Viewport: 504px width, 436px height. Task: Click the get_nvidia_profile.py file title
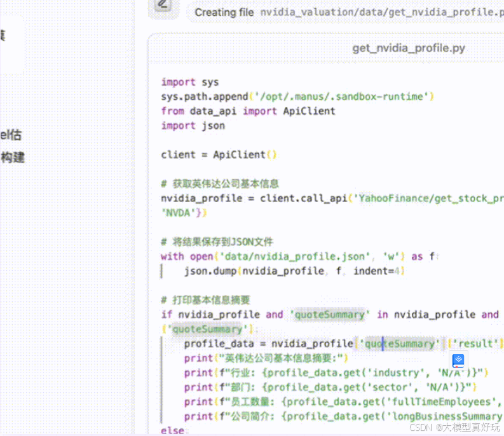pos(409,48)
